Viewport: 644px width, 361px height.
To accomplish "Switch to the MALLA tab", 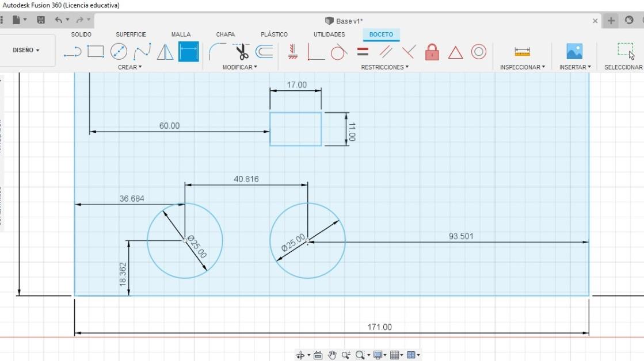I will click(181, 34).
